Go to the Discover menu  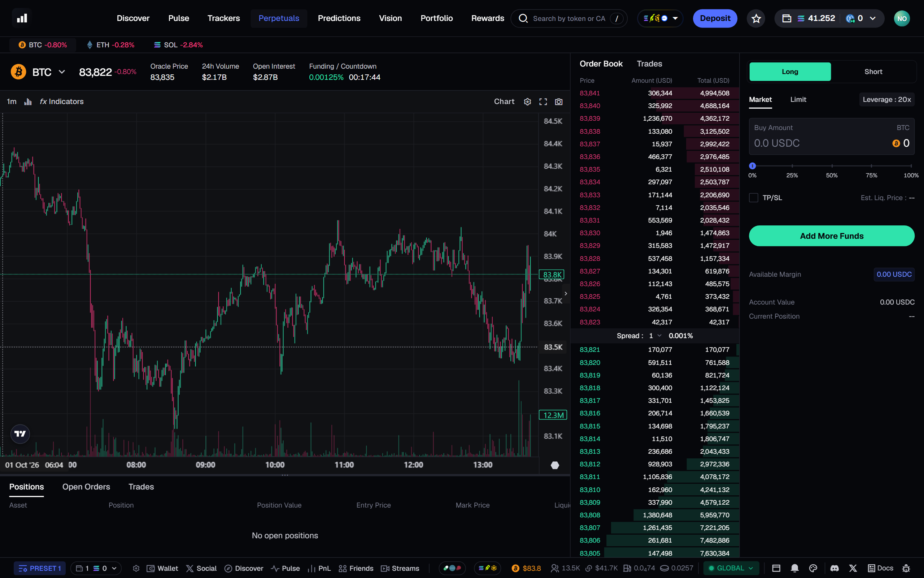(x=133, y=18)
